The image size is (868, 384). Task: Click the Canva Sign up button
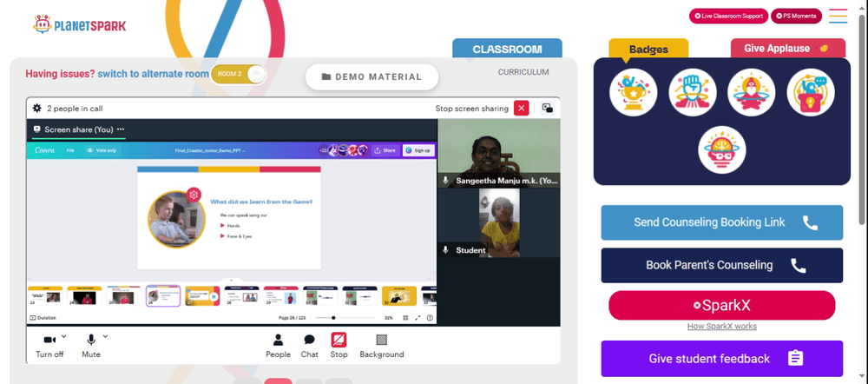pos(418,150)
